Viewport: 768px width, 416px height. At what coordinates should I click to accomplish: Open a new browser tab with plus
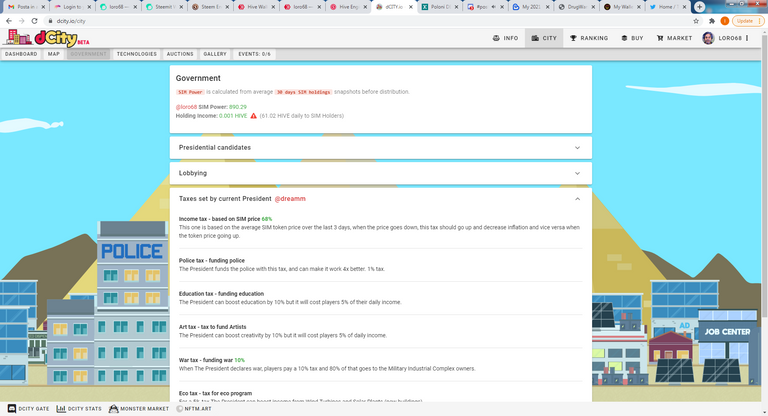(x=699, y=7)
